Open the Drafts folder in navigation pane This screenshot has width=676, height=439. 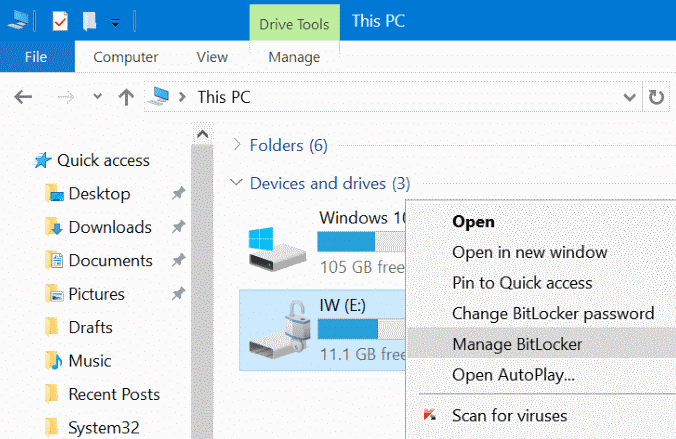pyautogui.click(x=90, y=327)
